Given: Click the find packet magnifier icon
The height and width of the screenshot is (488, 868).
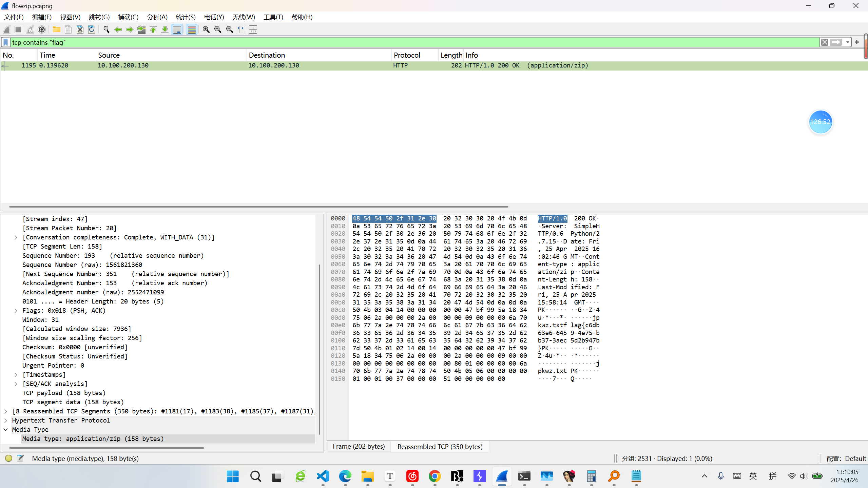Looking at the screenshot, I should 106,30.
